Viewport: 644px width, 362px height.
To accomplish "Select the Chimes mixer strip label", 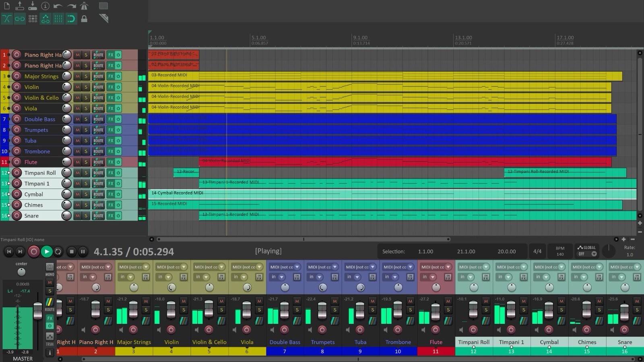I will point(587,342).
